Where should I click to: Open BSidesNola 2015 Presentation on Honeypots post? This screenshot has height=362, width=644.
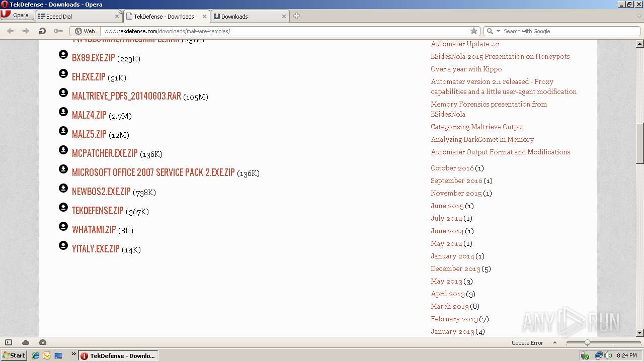(x=500, y=56)
